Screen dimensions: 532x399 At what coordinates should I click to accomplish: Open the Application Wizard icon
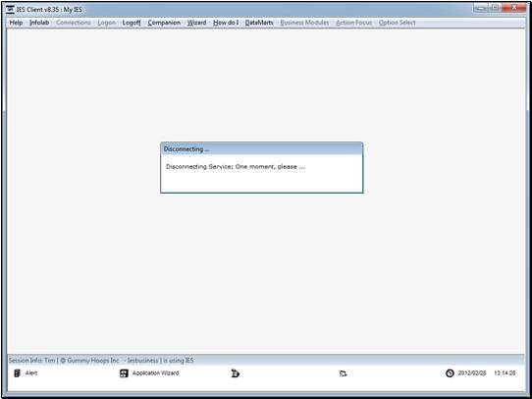124,373
